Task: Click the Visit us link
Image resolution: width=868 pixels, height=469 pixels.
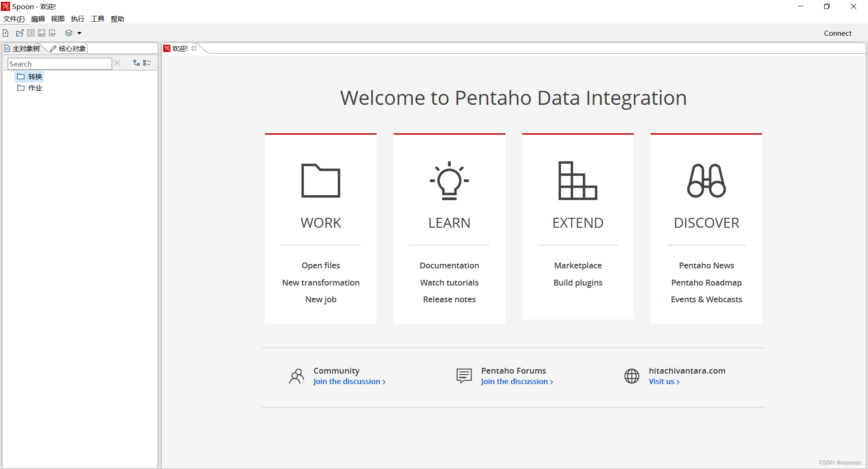Action: click(664, 381)
